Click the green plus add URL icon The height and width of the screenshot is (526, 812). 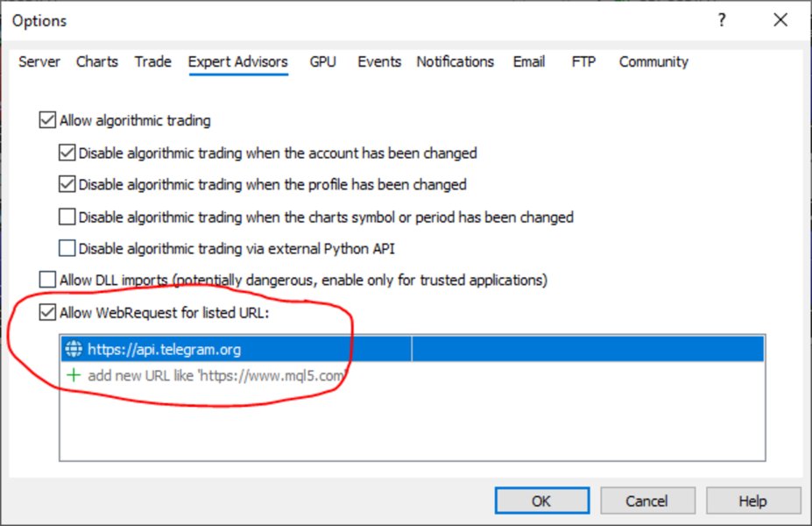[x=74, y=374]
